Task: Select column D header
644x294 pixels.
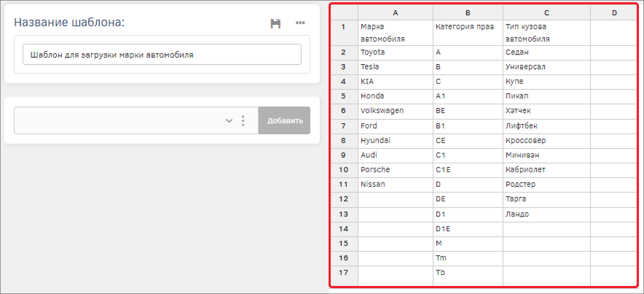Action: tap(614, 13)
